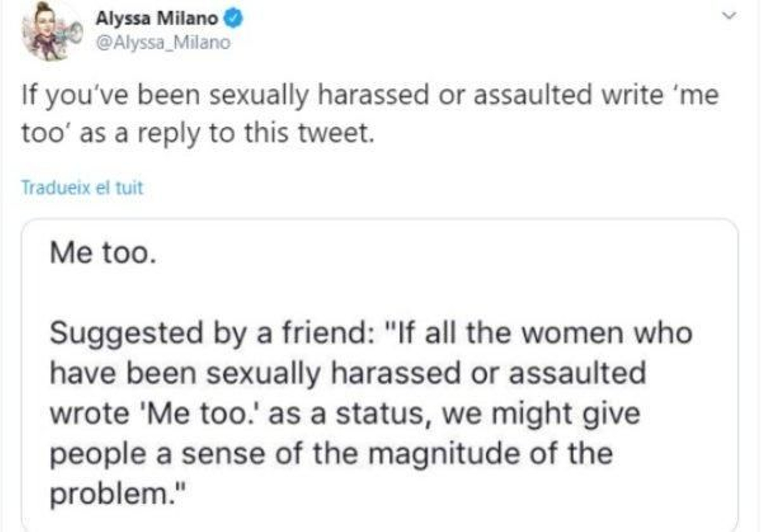Click the tweet line 'as a reply to this tweet'
762x532 pixels.
[x=198, y=133]
